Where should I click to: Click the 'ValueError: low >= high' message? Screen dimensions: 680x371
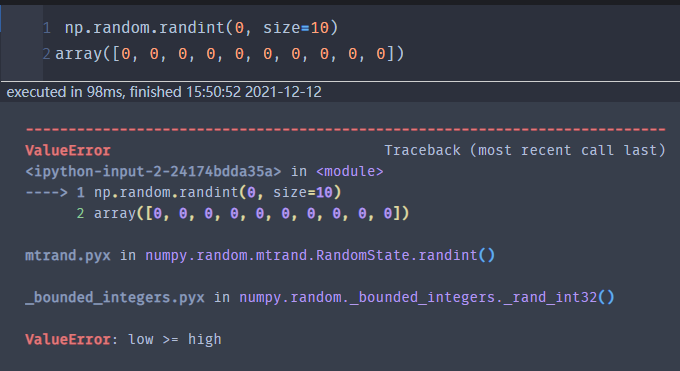[123, 339]
